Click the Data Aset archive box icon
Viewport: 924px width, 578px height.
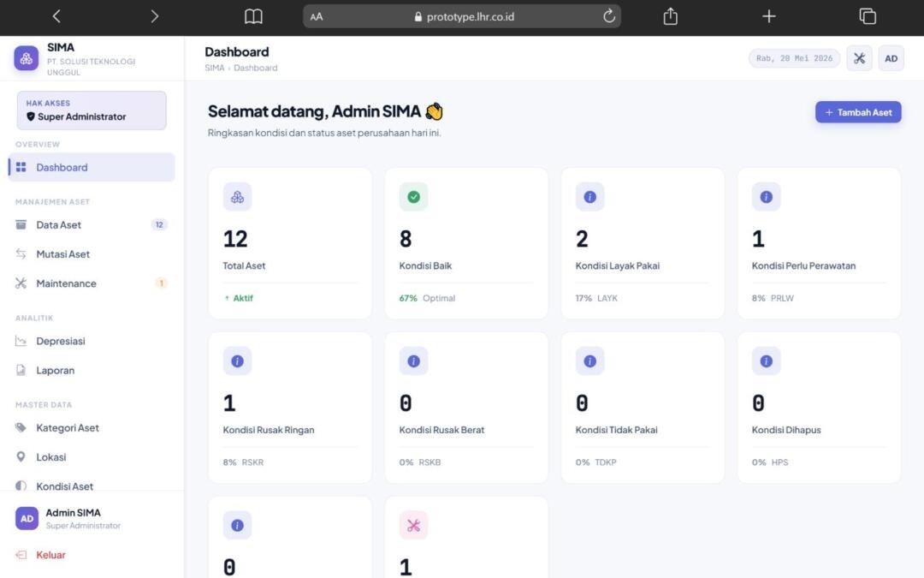21,224
